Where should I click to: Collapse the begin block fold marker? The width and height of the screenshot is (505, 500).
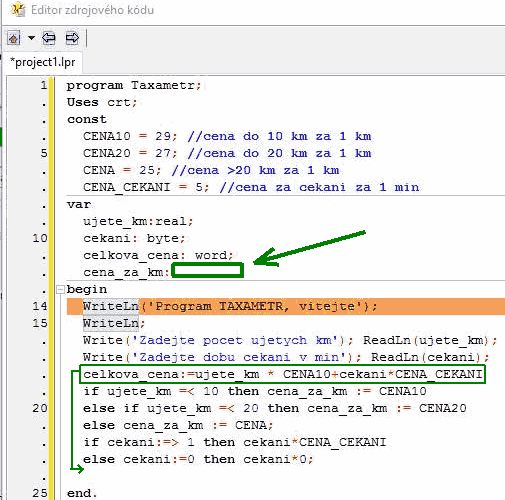(x=60, y=289)
